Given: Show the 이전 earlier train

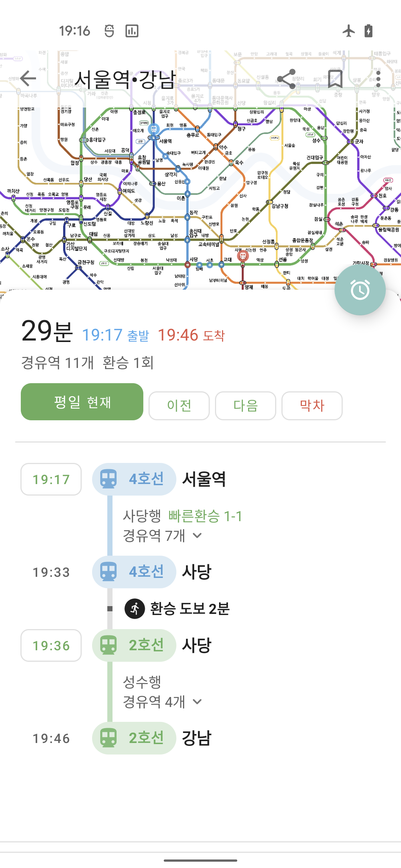Looking at the screenshot, I should point(179,405).
